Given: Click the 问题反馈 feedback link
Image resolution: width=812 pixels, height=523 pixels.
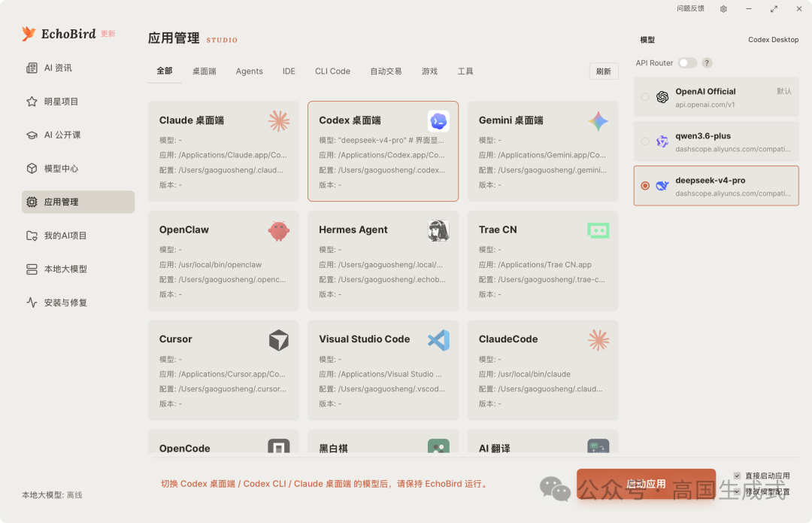Looking at the screenshot, I should (690, 9).
